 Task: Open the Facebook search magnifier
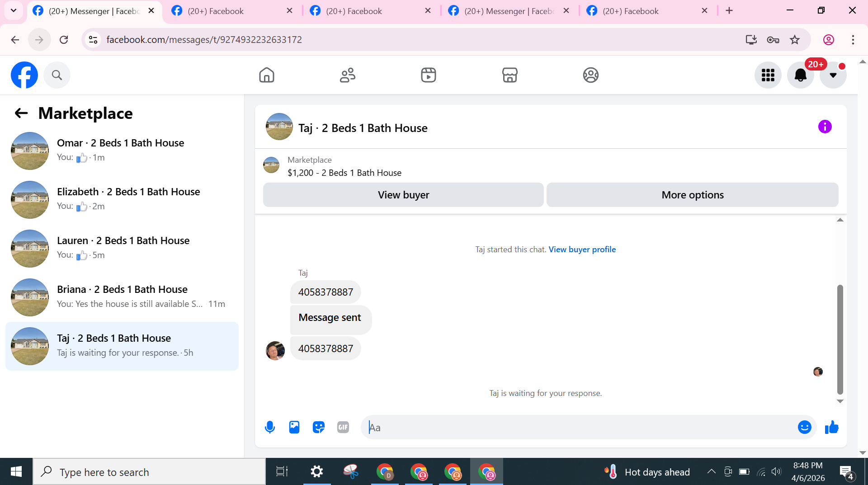[x=57, y=75]
